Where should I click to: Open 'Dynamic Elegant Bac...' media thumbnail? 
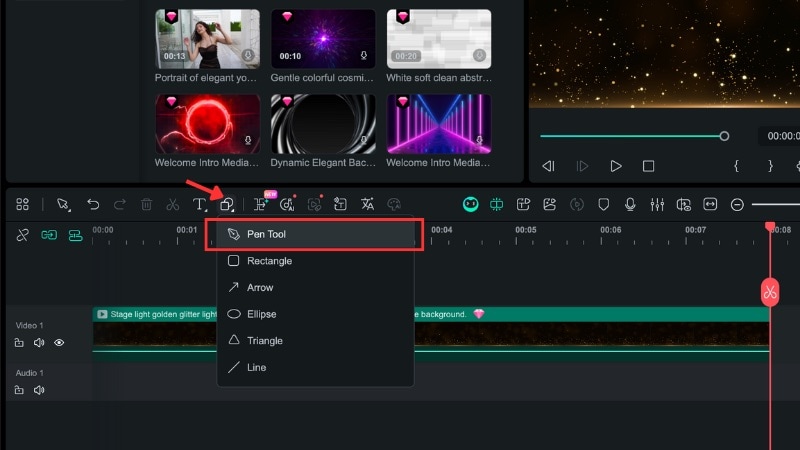click(323, 124)
